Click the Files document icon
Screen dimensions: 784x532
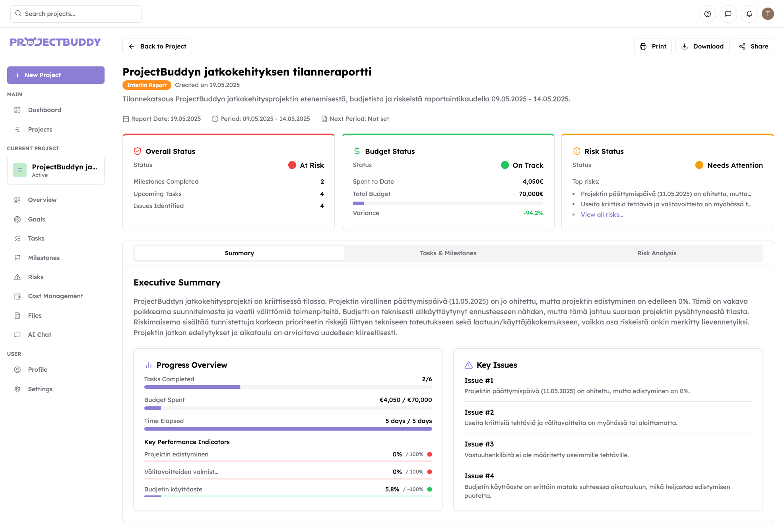pos(17,316)
